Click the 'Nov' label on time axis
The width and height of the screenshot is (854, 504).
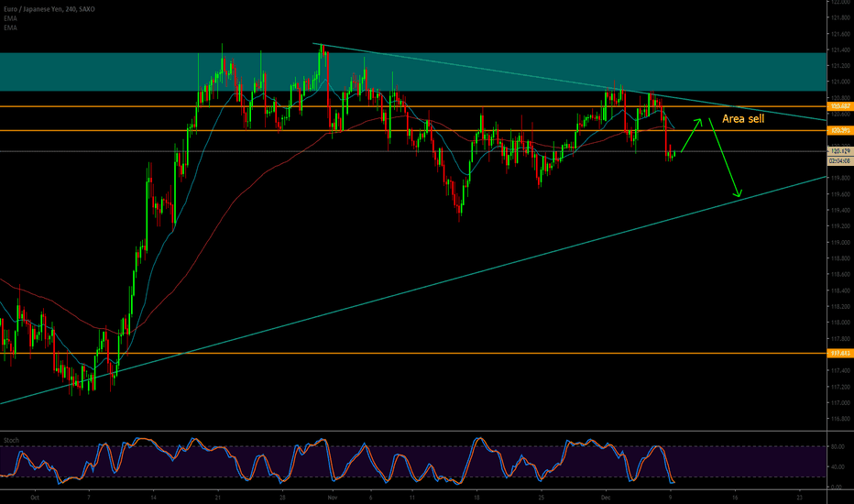(x=333, y=496)
